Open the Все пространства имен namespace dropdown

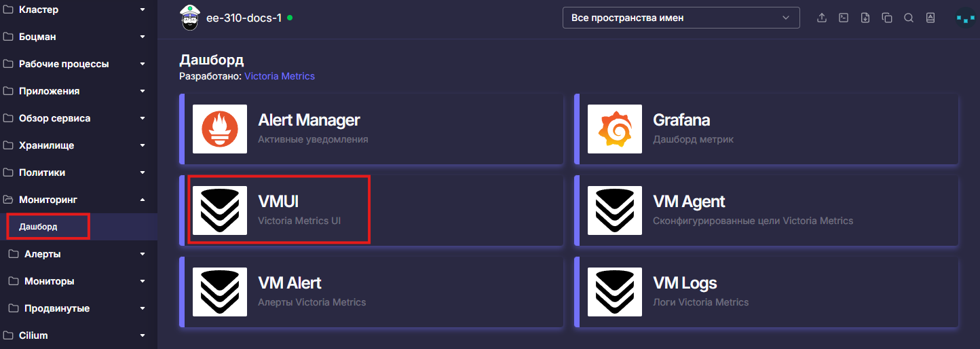pyautogui.click(x=681, y=18)
